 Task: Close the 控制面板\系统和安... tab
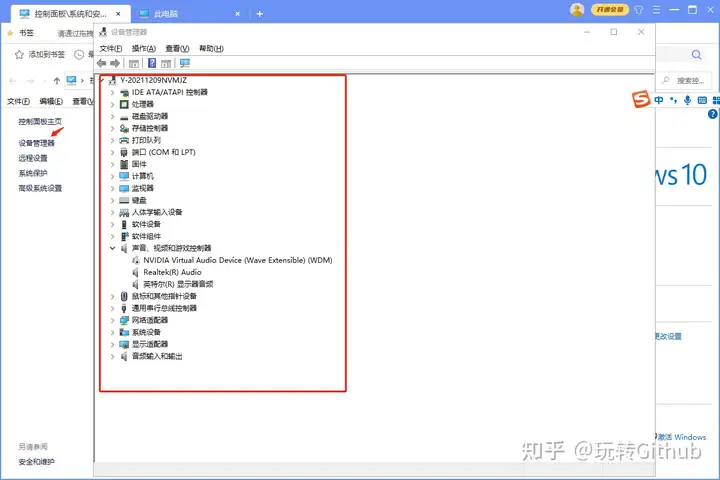(x=118, y=14)
